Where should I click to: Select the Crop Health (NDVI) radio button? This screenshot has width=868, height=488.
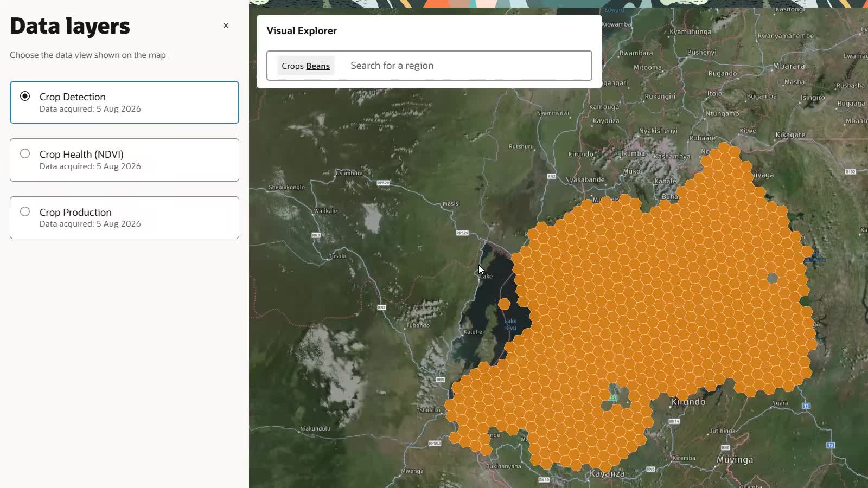pyautogui.click(x=25, y=153)
